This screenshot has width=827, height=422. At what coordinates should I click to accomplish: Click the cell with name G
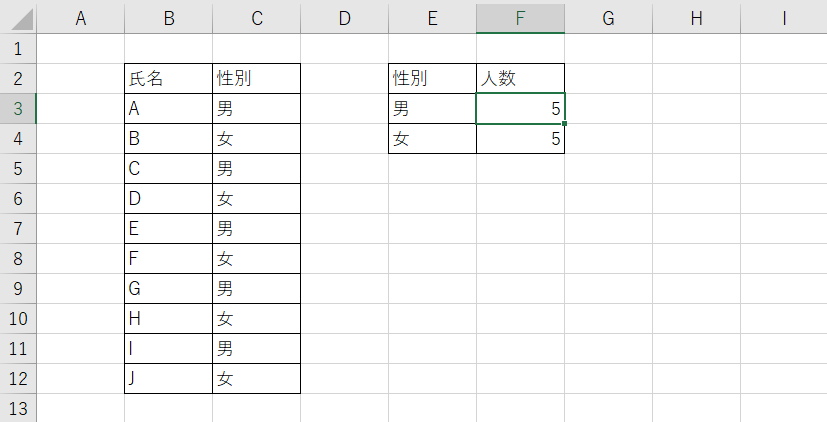(168, 289)
